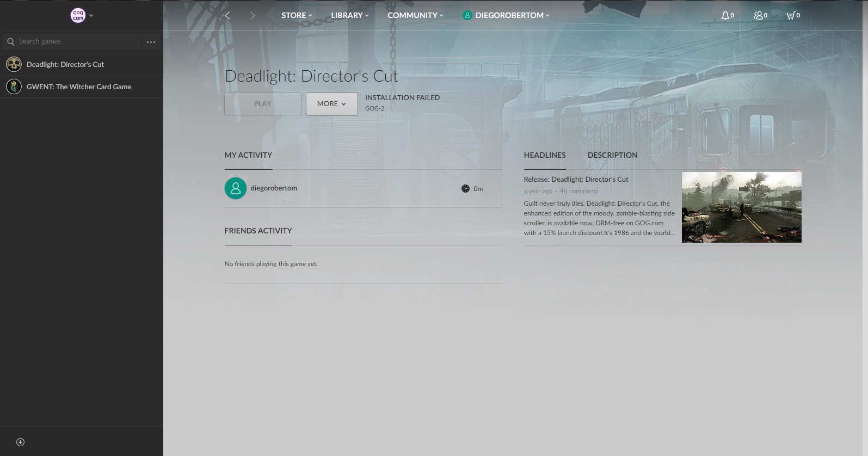This screenshot has height=456, width=868.
Task: Click 'No friends playing this game yet.'
Action: [x=271, y=264]
